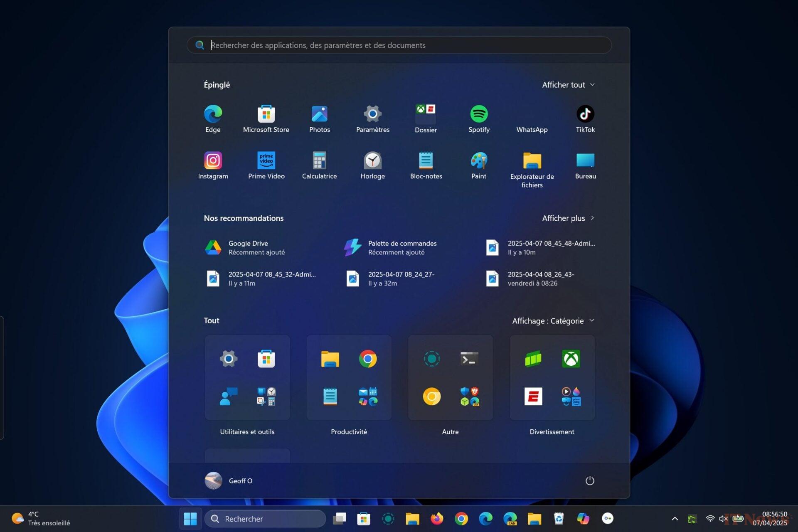798x532 pixels.
Task: Open the Divertissement category folder
Action: click(x=552, y=378)
